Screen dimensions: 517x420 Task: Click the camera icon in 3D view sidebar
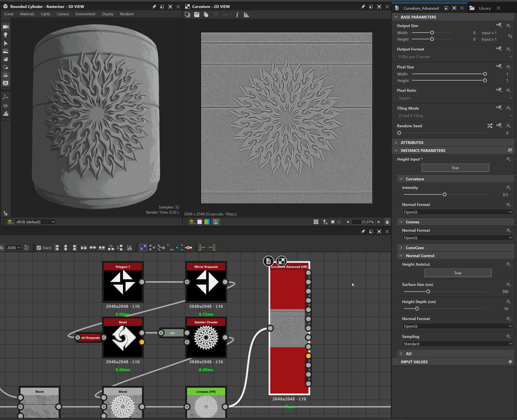coord(6,27)
